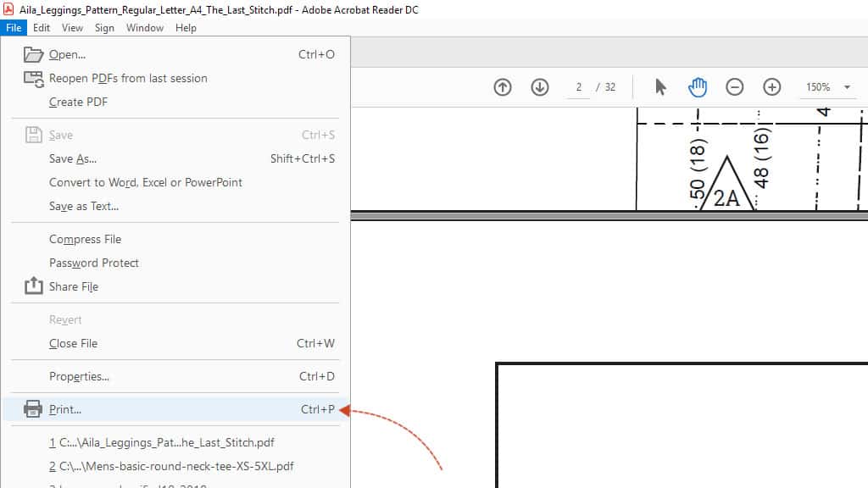The image size is (868, 488).
Task: Select Save As from File menu
Action: click(x=73, y=158)
